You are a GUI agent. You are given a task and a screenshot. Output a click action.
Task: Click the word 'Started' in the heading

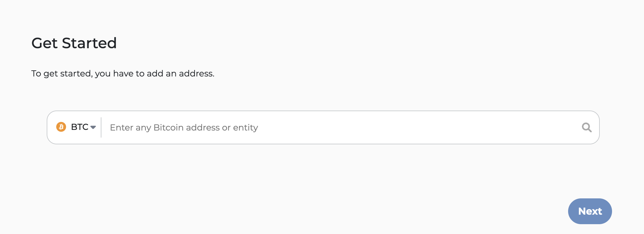[x=89, y=43]
